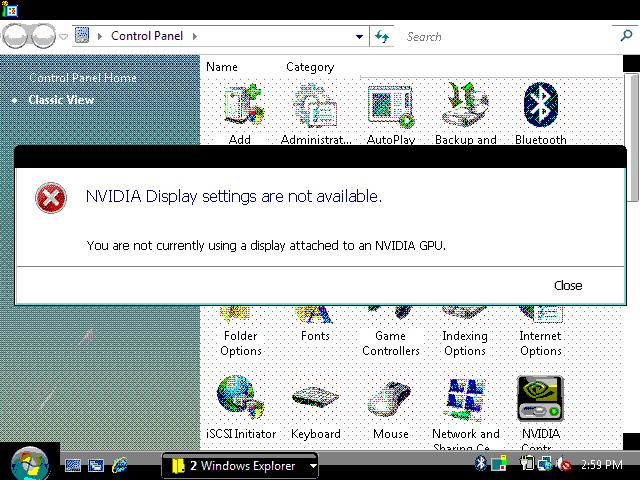Open Administrative Tools icon
The width and height of the screenshot is (640, 480).
point(315,105)
